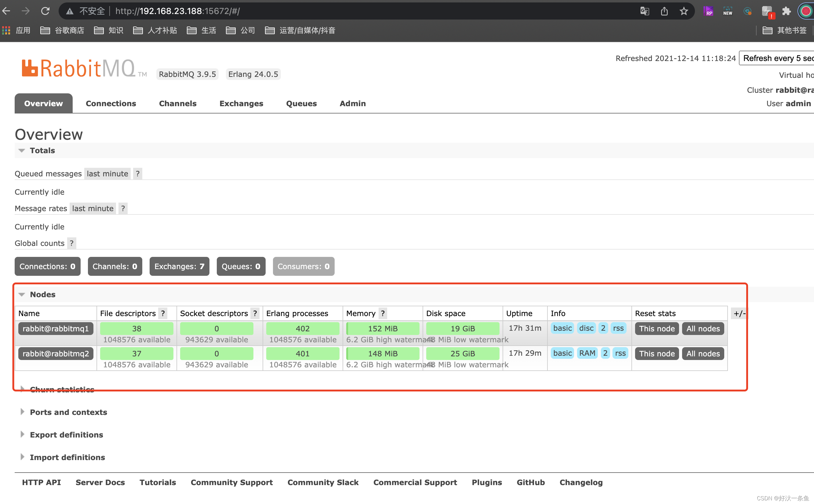The image size is (814, 504).
Task: Reset stats This node for rabbitmq1
Action: point(656,329)
